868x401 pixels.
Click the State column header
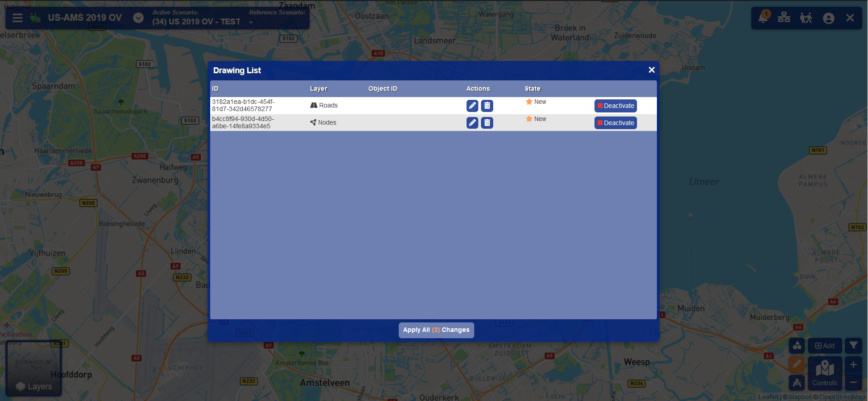click(533, 89)
